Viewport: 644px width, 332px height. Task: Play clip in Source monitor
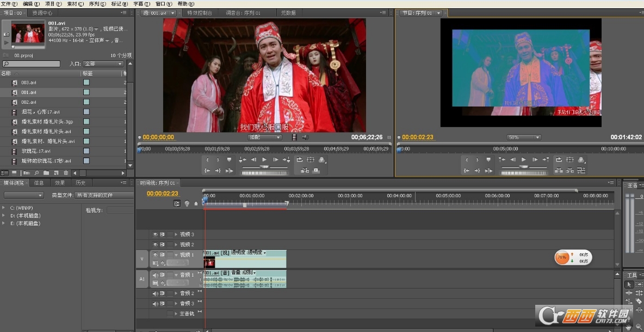tap(264, 159)
